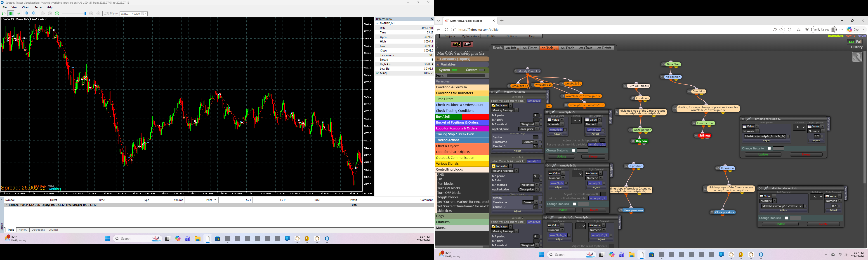The width and height of the screenshot is (868, 260).
Task: Tick checkbox beside 1.2 right operand value
Action: pos(822,136)
